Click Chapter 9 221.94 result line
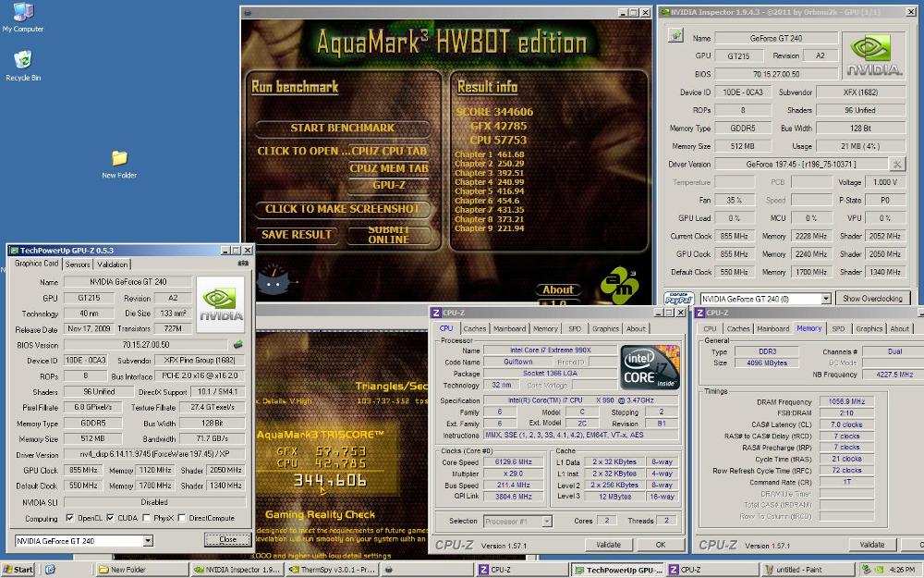This screenshot has width=924, height=578. (489, 228)
